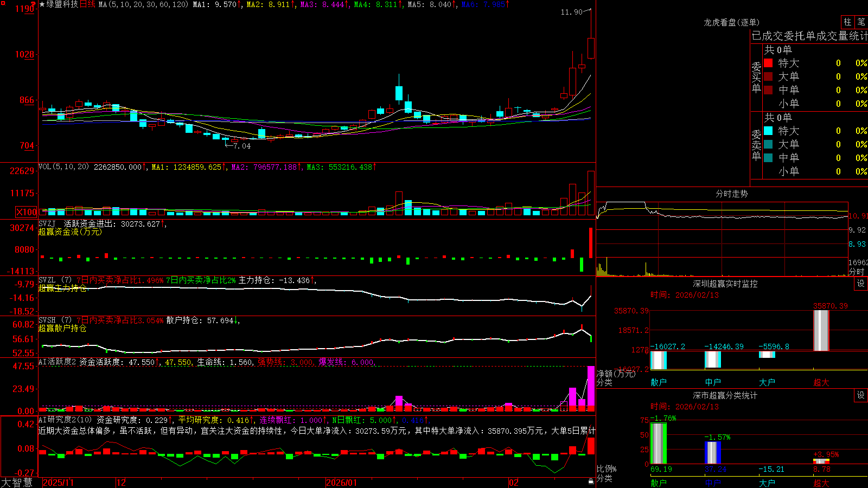
Task: Open 设 settings for 深市超赢分类统计
Action: [861, 395]
